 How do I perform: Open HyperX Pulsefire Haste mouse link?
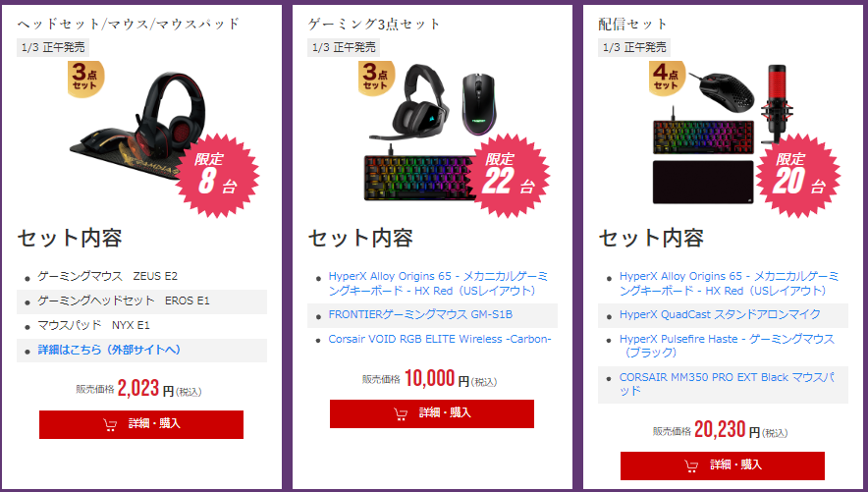click(x=727, y=346)
